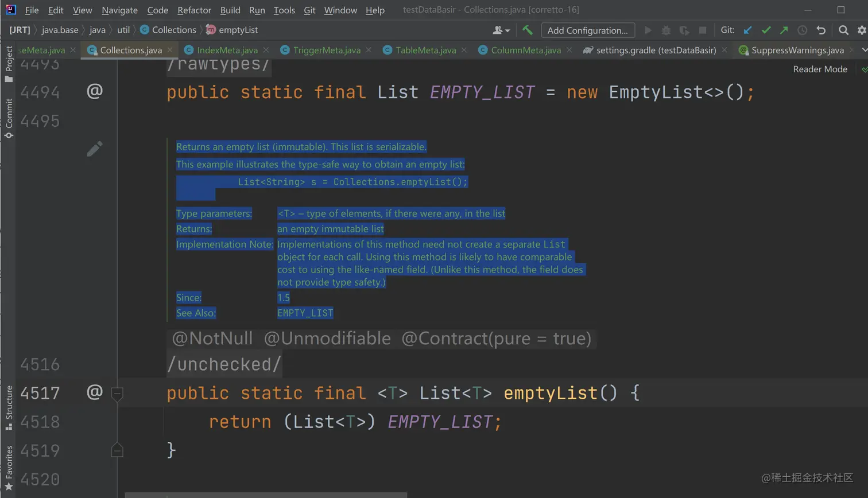Close the IndexMeta.java tab
The image size is (868, 498).
pos(266,50)
